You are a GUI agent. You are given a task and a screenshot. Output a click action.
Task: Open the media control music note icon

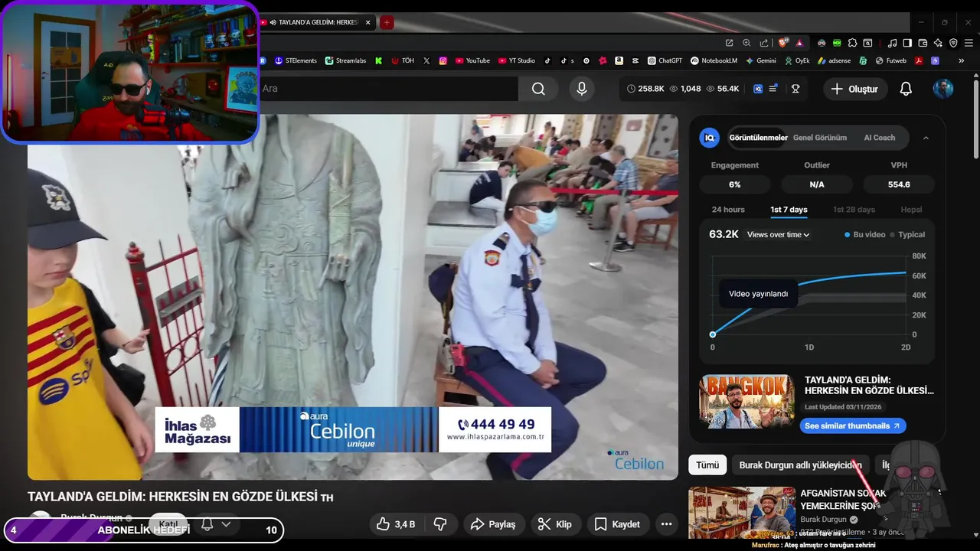pos(892,43)
